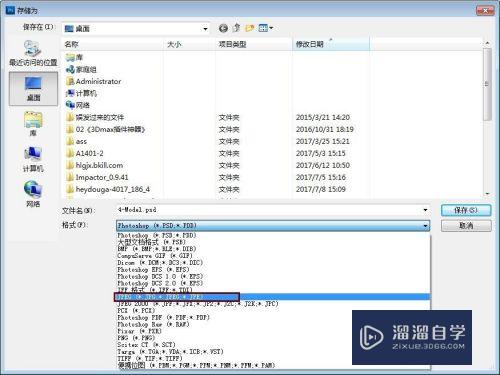Choose Photoshop PDF format
The width and height of the screenshot is (500, 375).
click(273, 317)
